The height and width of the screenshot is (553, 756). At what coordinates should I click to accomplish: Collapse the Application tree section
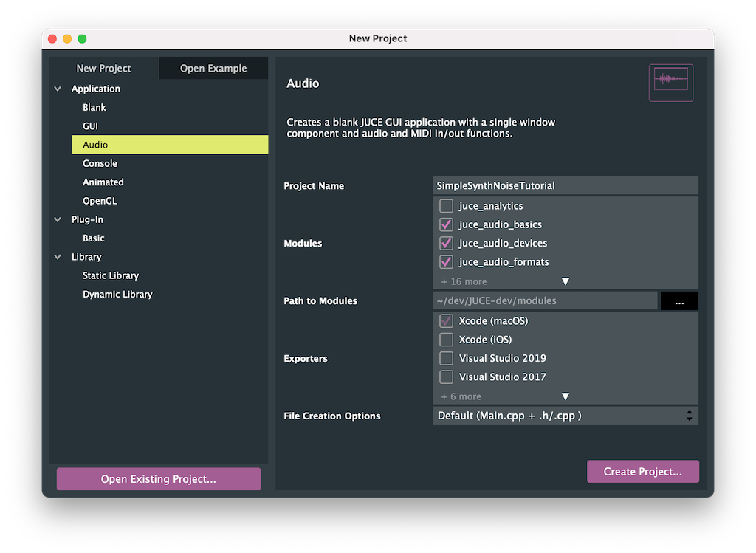[x=58, y=89]
